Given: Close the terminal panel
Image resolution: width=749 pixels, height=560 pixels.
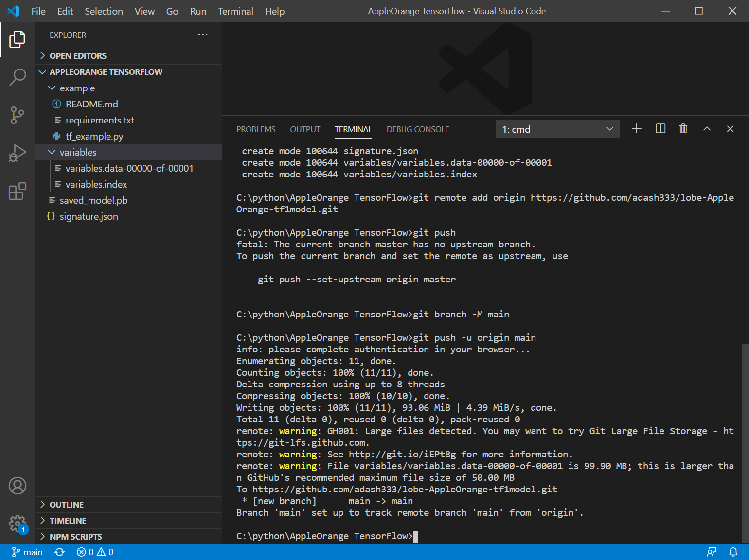Looking at the screenshot, I should click(730, 129).
